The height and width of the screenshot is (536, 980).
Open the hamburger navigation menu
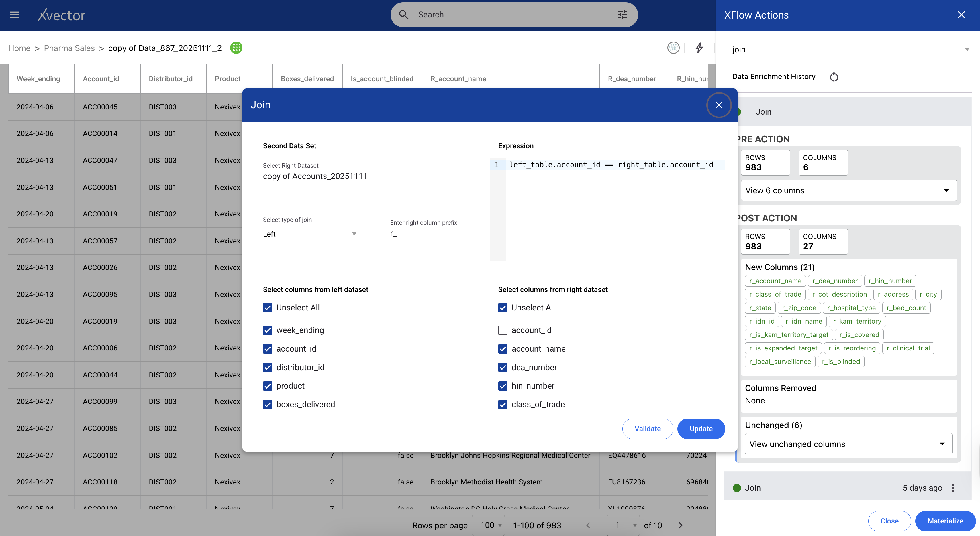[14, 15]
